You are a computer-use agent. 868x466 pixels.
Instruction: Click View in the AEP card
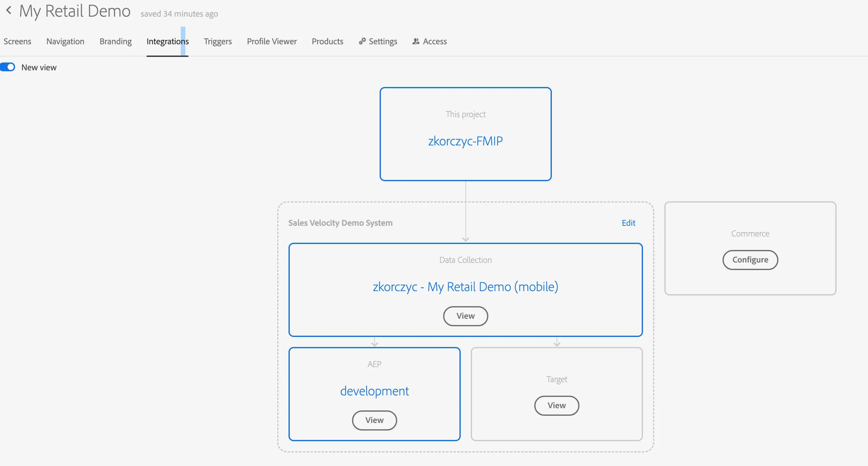(x=374, y=420)
